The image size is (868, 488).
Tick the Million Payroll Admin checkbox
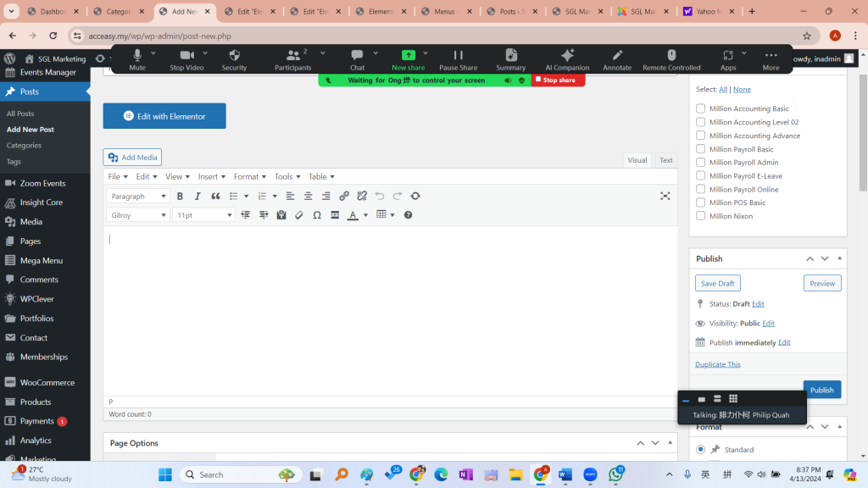click(x=701, y=163)
